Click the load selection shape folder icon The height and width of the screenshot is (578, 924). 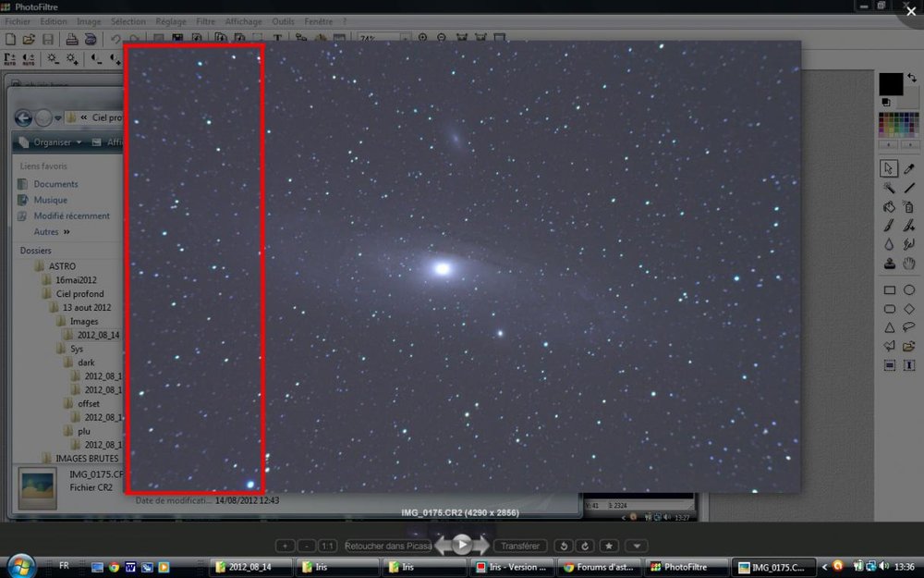pos(909,346)
